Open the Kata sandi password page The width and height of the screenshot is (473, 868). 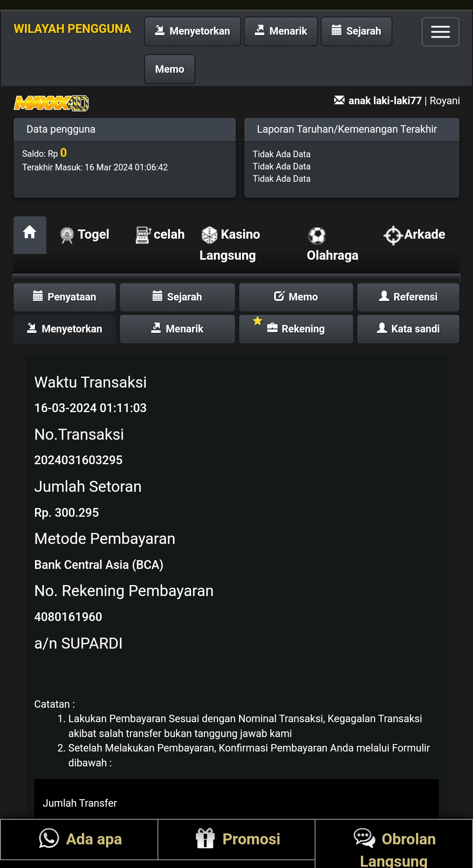(x=408, y=329)
